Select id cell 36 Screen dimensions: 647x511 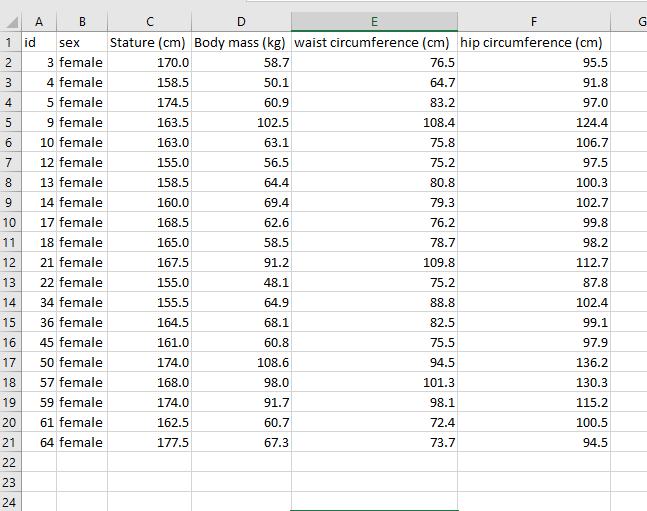point(39,322)
